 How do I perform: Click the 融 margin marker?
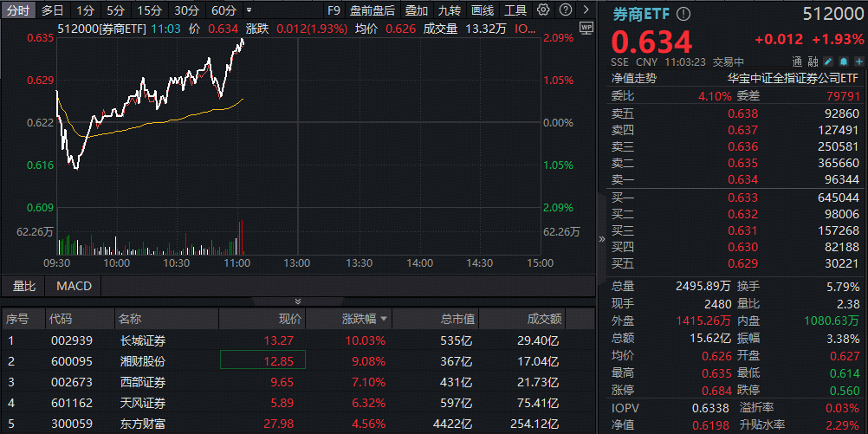tap(813, 62)
